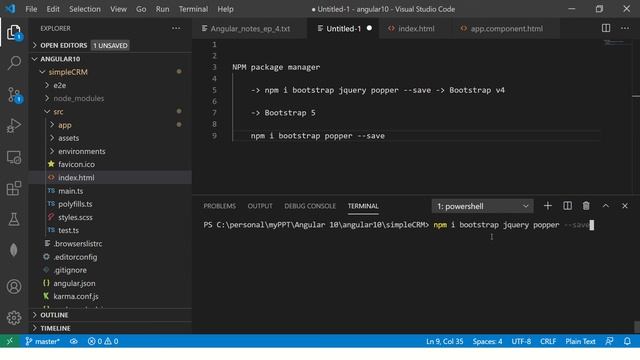The width and height of the screenshot is (640, 360).
Task: Open the View menu
Action: tap(118, 9)
